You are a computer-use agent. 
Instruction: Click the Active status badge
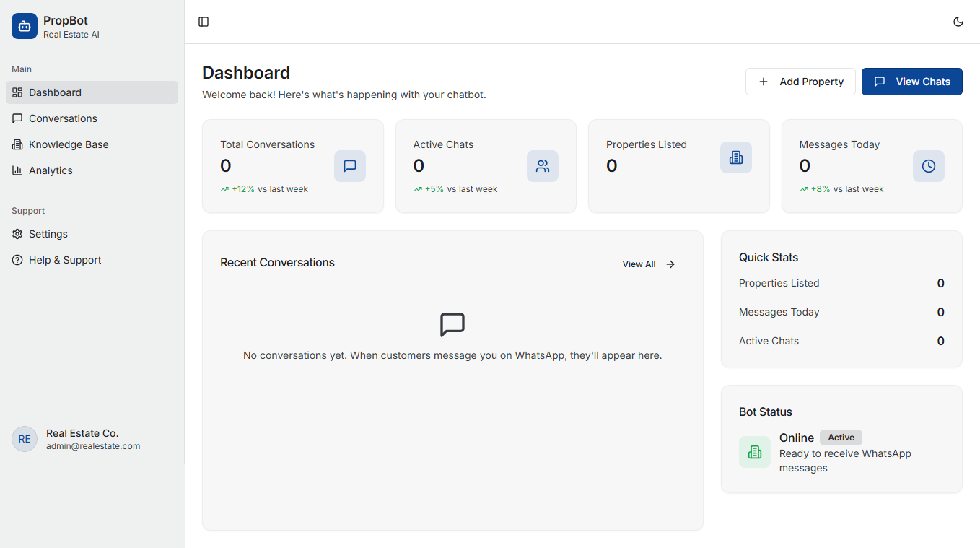(x=841, y=438)
